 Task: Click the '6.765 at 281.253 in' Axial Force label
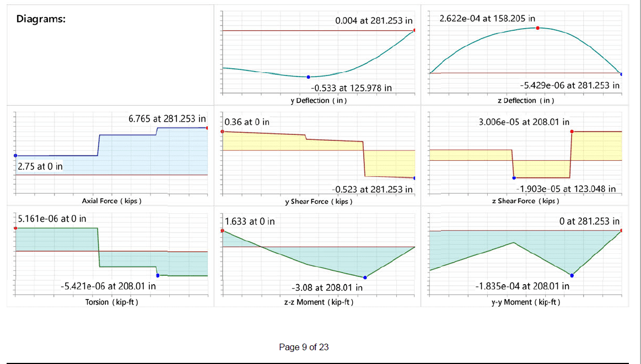(167, 118)
